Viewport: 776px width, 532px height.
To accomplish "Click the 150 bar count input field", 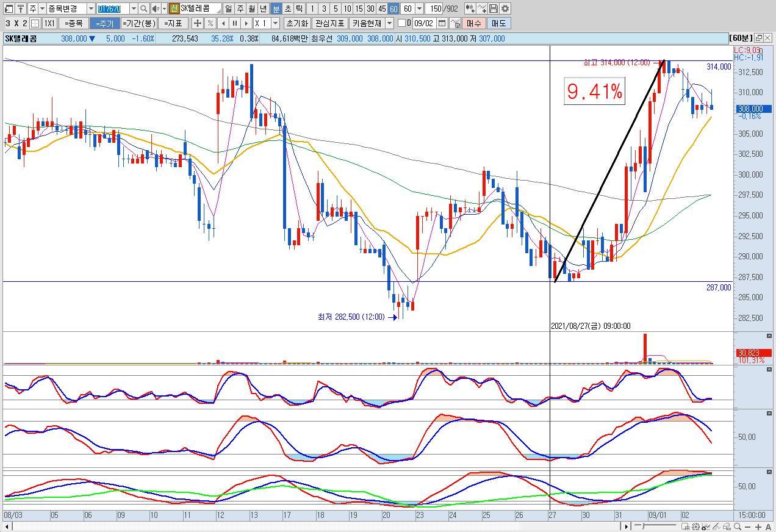I will click(x=434, y=9).
